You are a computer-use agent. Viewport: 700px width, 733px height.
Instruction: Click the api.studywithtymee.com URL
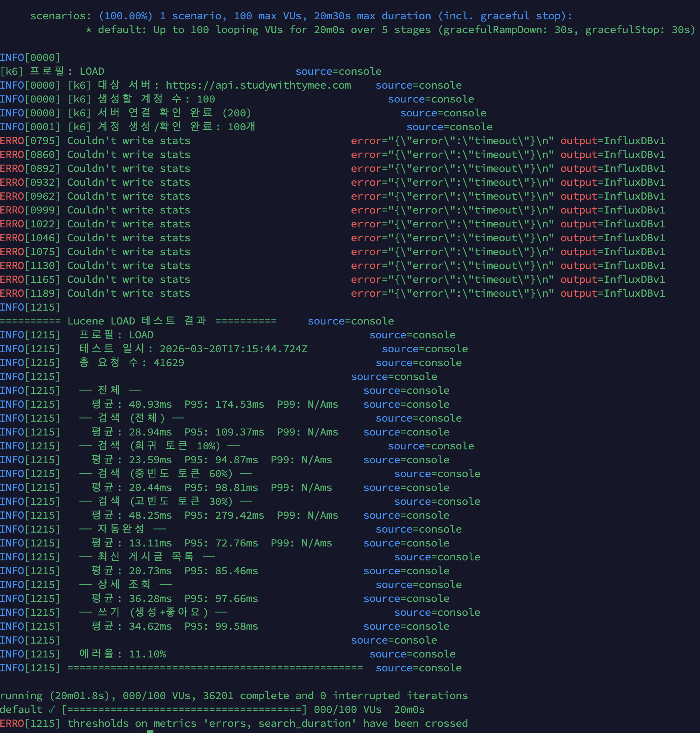258,85
